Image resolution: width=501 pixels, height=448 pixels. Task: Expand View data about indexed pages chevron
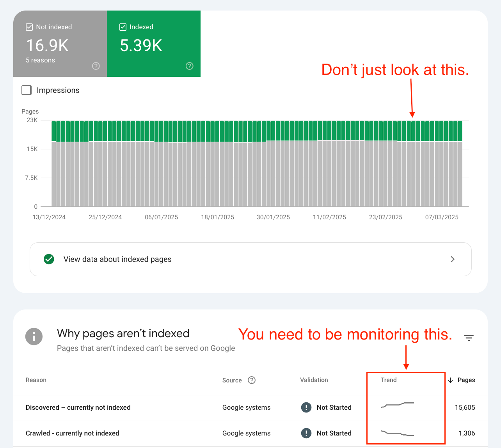click(x=453, y=259)
